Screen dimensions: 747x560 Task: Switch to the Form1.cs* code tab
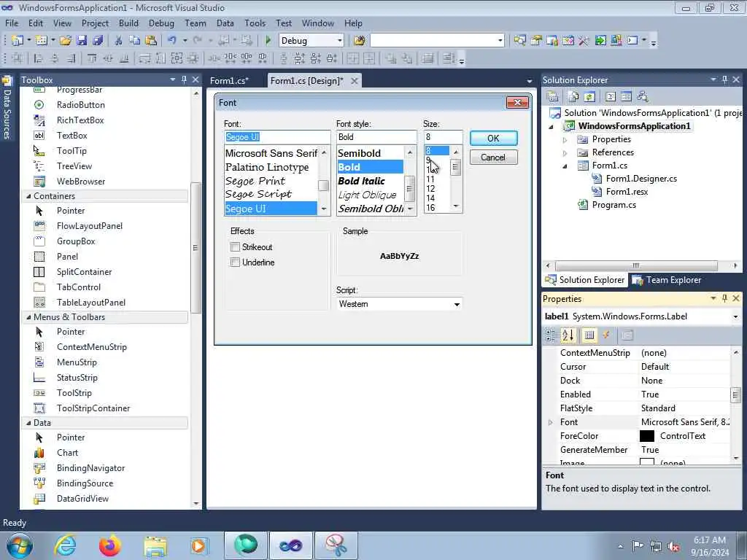click(230, 81)
